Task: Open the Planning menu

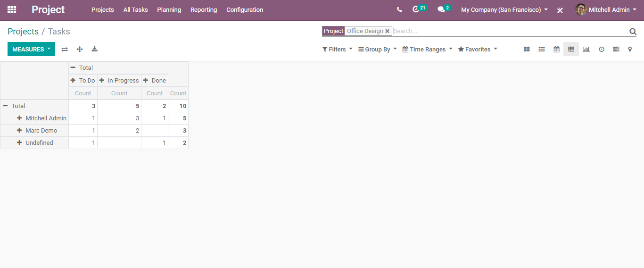Action: click(169, 9)
